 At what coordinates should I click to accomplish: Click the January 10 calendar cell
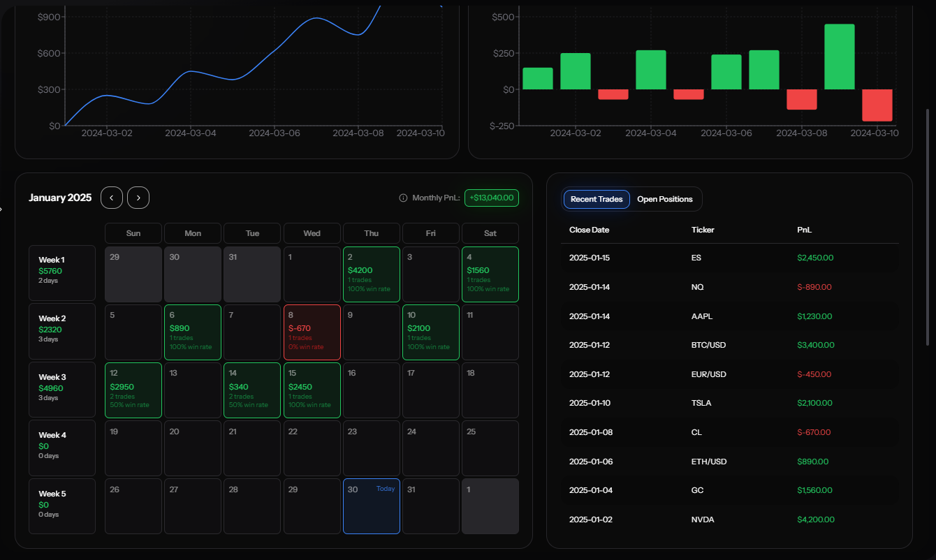[x=430, y=332]
